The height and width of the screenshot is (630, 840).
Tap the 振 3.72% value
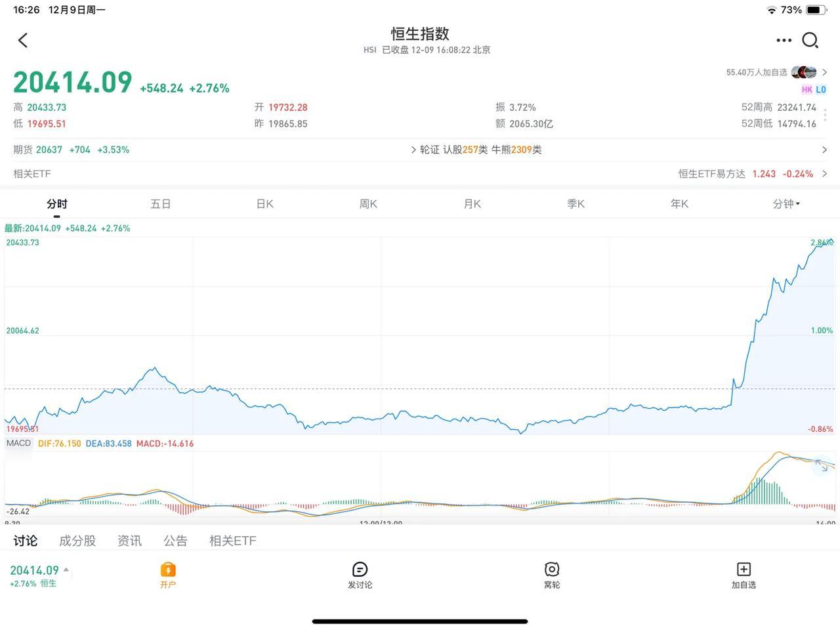(x=516, y=107)
